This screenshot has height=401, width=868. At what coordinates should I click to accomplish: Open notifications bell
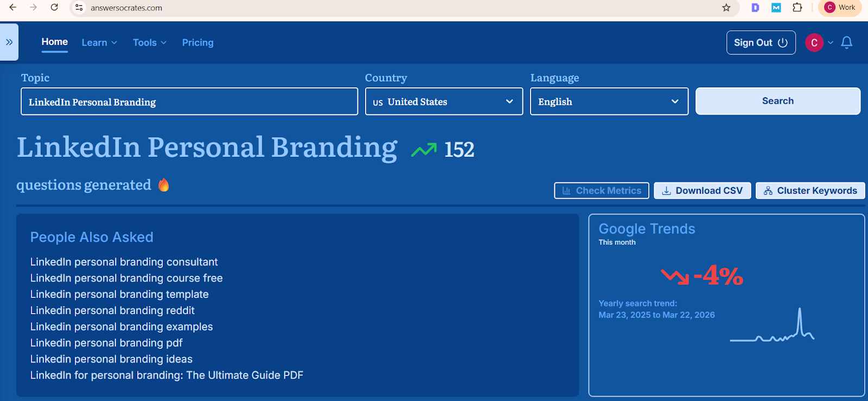pos(847,42)
